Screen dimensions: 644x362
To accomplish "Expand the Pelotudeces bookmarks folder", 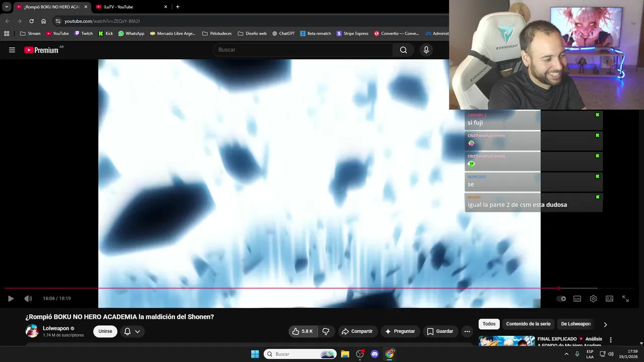I will coord(217,34).
